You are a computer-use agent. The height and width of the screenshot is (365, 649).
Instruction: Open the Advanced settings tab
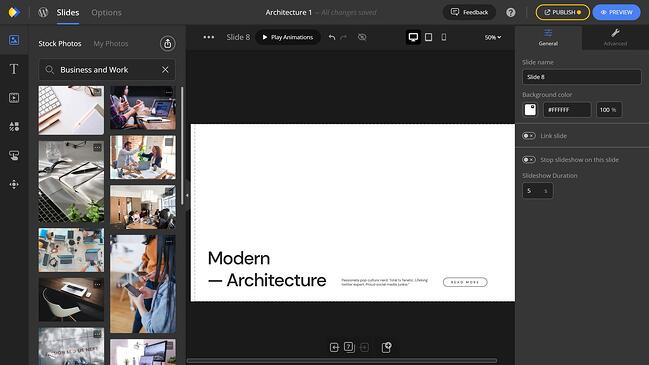(x=615, y=37)
